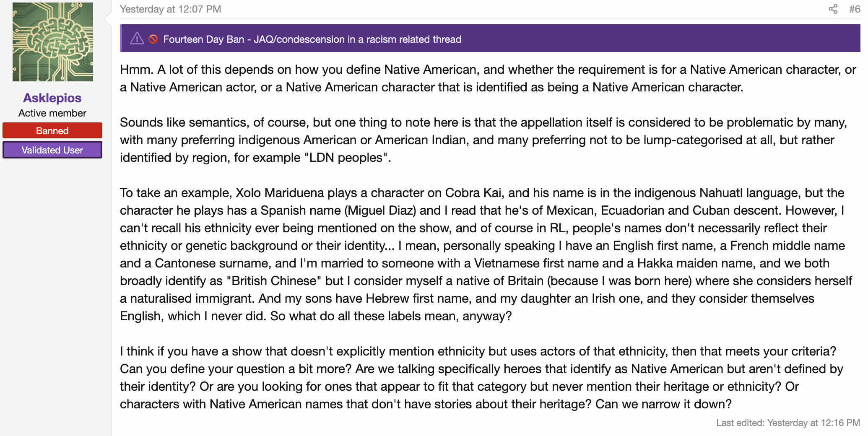Click the paragraph starting Sounds like semantics
868x436 pixels.
[x=483, y=140]
